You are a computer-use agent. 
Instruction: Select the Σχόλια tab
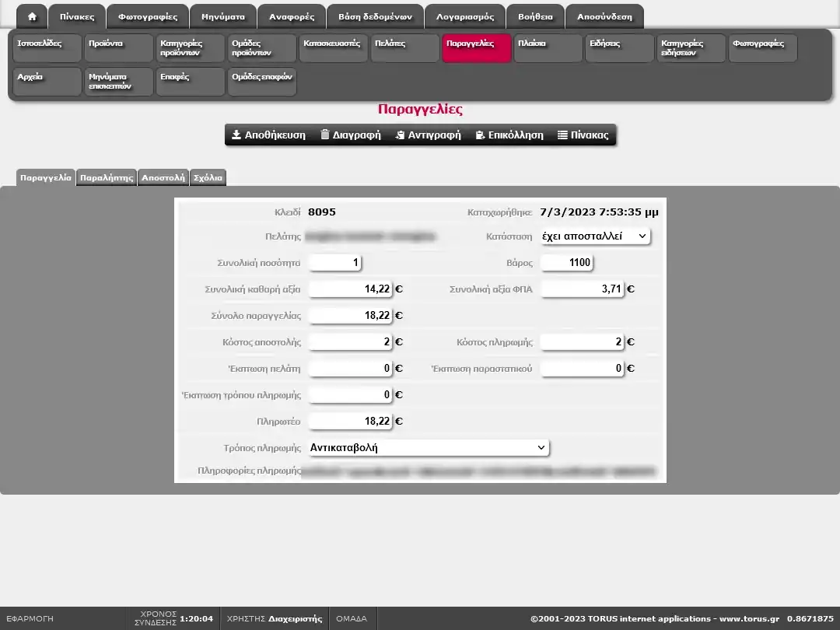(208, 177)
